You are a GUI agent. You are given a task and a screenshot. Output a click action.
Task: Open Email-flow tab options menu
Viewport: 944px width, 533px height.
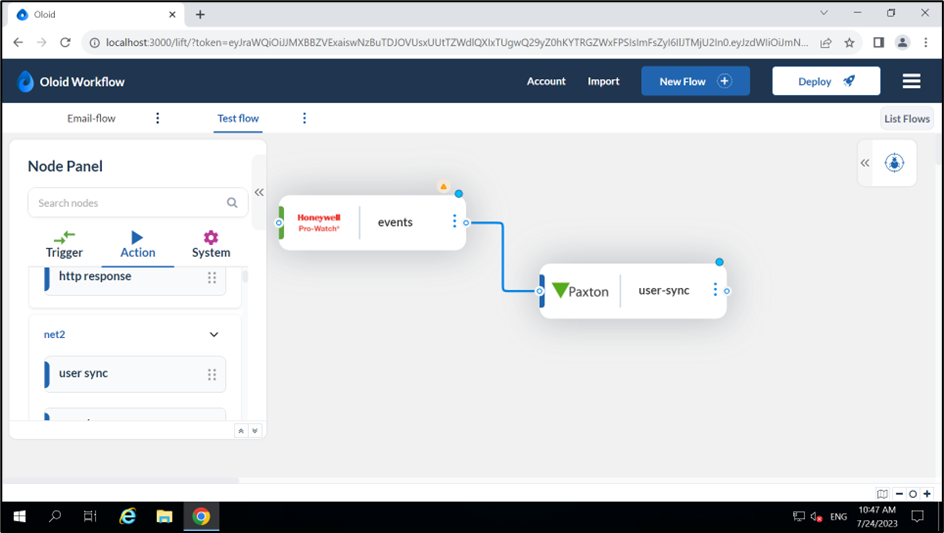point(158,118)
